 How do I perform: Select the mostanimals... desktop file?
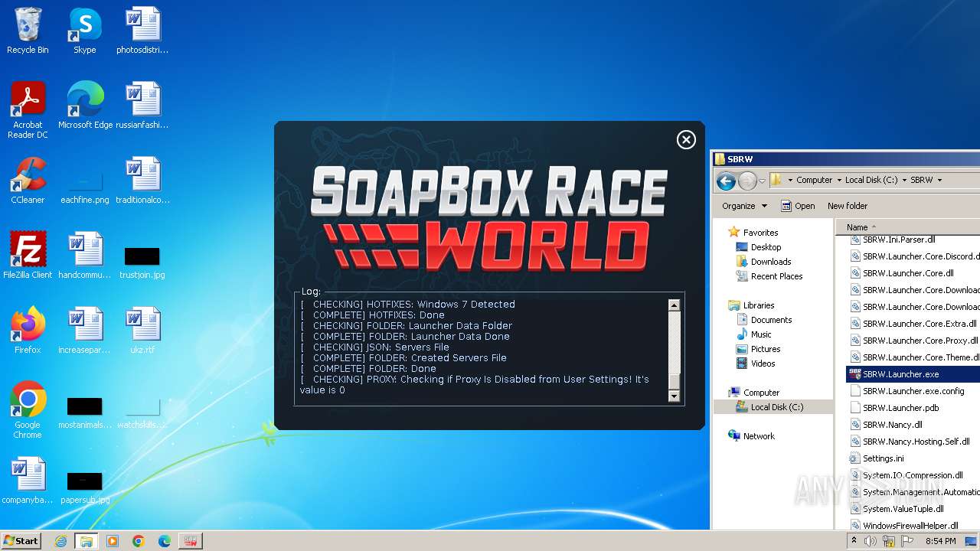point(85,413)
